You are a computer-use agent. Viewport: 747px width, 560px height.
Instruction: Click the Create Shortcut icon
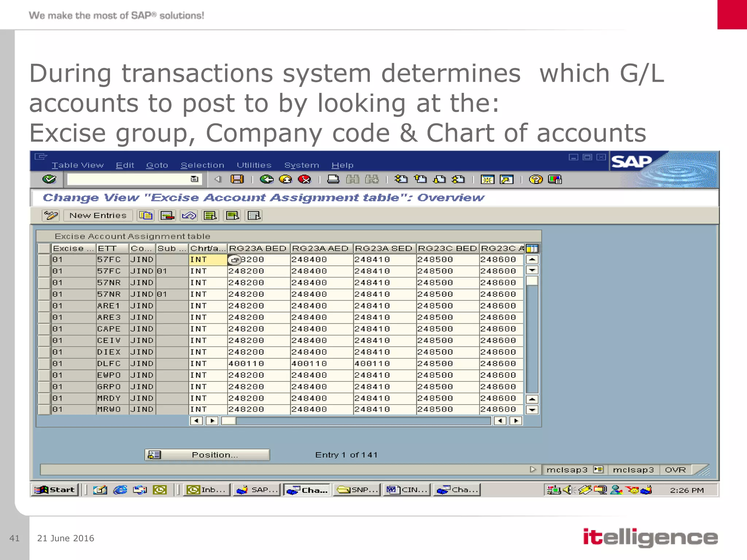[x=507, y=179]
